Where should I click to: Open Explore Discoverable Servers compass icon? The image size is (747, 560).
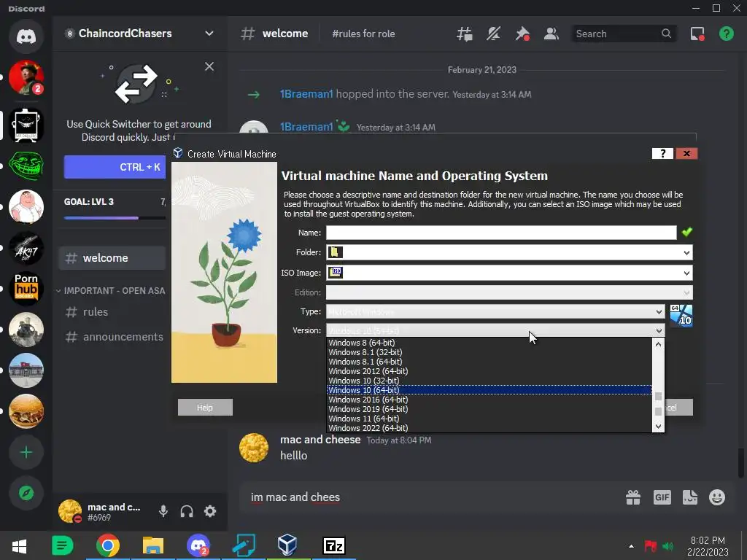[x=26, y=493]
